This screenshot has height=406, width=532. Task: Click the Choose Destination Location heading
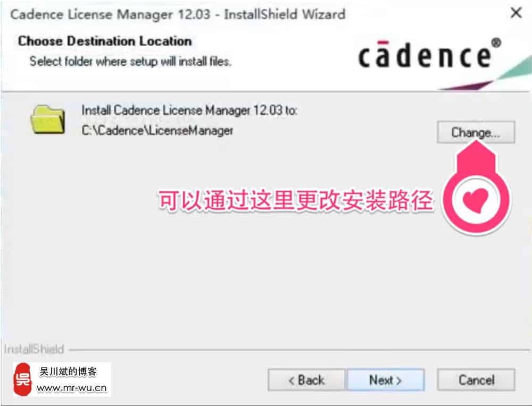pyautogui.click(x=105, y=41)
